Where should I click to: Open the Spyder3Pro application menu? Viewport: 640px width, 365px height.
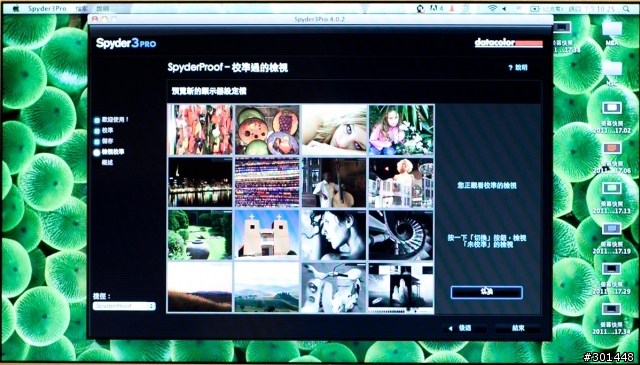point(47,9)
